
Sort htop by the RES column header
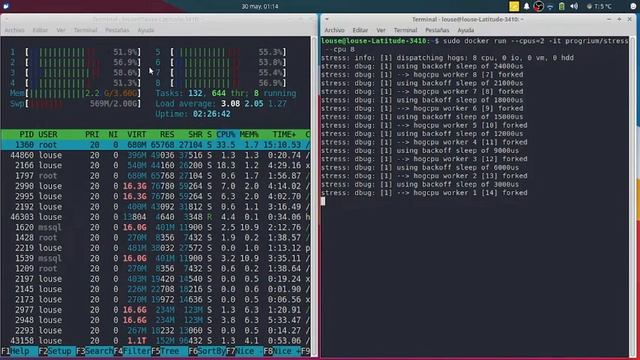(167, 134)
